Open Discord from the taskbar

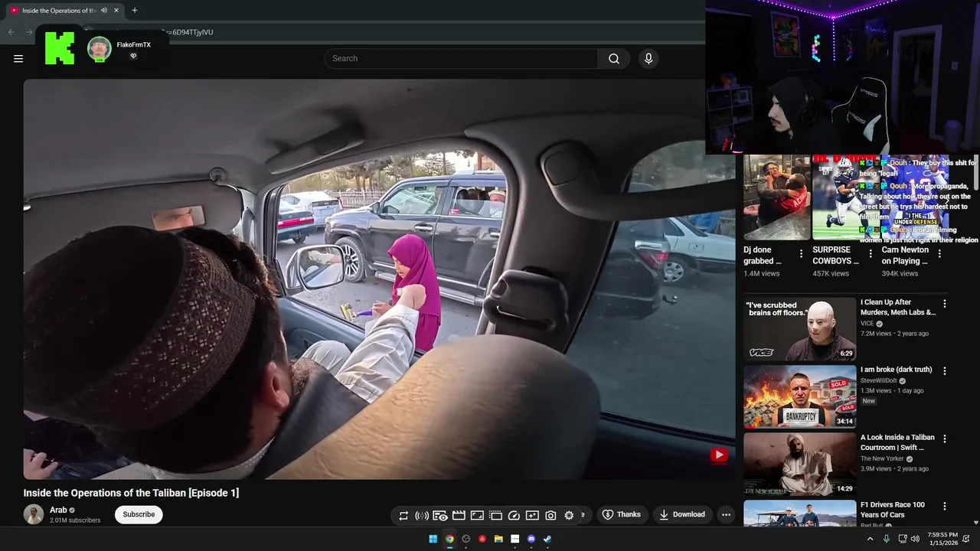pyautogui.click(x=531, y=539)
